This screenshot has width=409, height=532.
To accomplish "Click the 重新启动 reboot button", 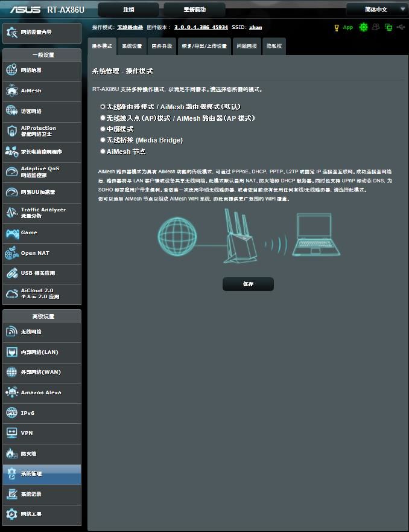I will tap(194, 10).
